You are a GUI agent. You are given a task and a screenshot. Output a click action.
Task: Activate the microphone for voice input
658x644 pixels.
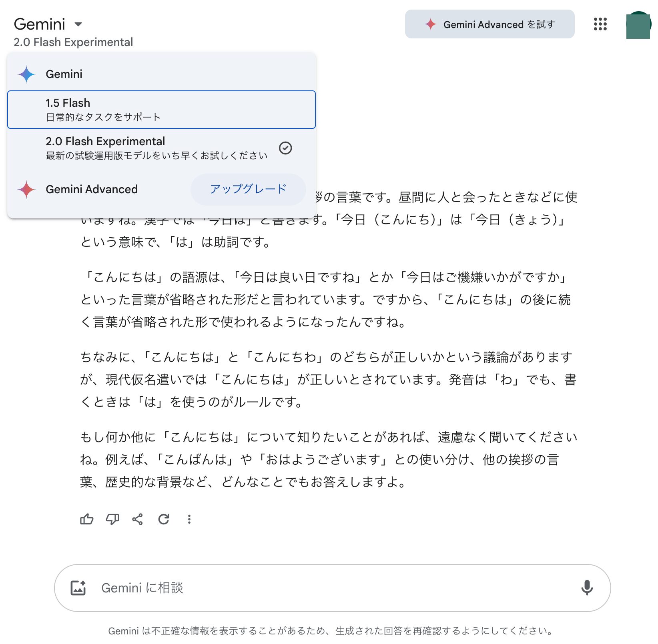pos(587,588)
